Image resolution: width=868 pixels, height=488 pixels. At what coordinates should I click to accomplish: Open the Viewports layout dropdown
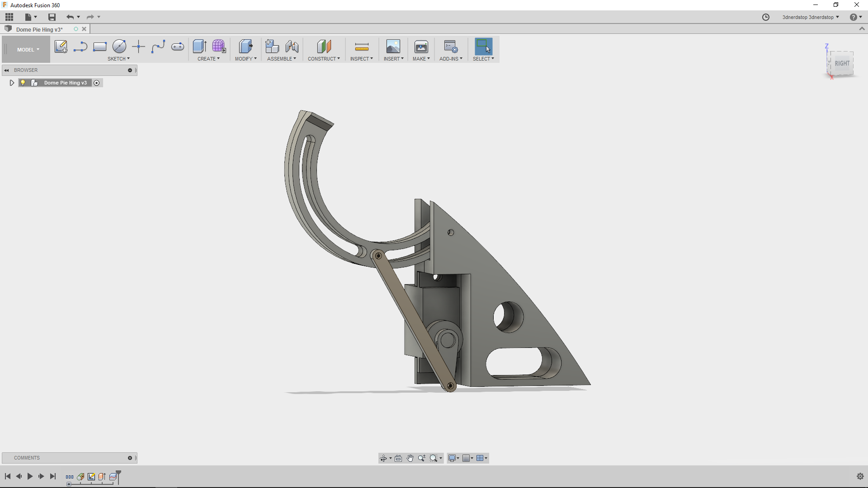click(482, 458)
